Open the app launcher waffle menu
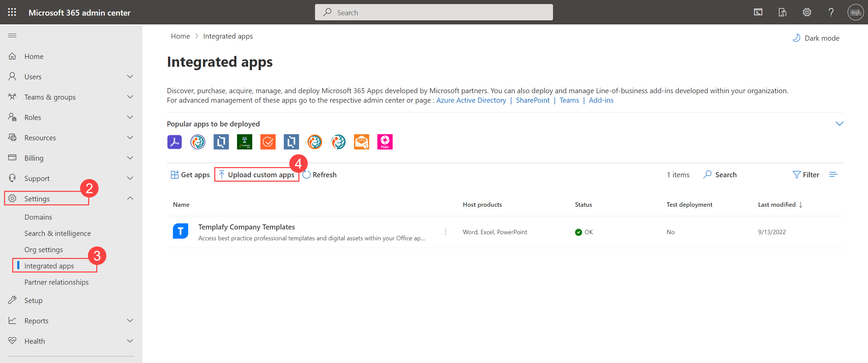Viewport: 868px width, 363px height. [12, 12]
